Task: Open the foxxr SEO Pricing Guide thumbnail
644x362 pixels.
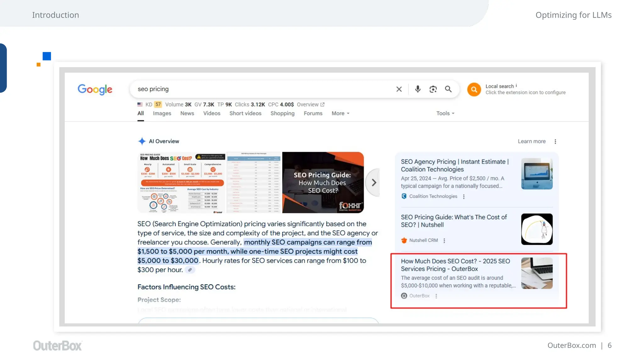Action: (323, 183)
